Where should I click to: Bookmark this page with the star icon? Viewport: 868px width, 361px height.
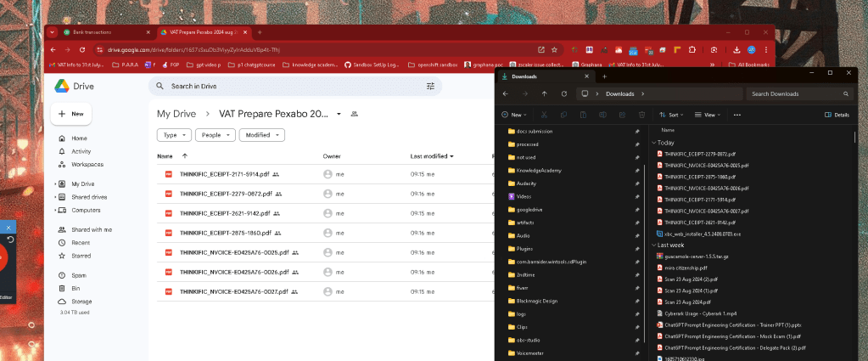[x=554, y=50]
